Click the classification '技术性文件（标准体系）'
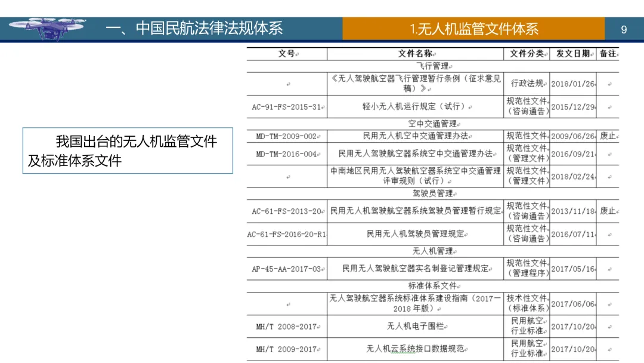The image size is (644, 363). point(527,303)
